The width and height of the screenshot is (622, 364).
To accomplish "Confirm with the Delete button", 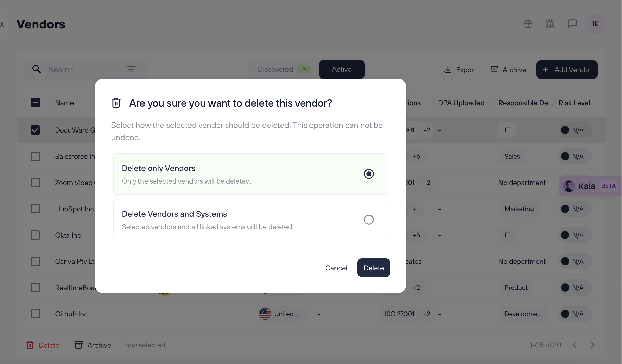I will pos(374,268).
